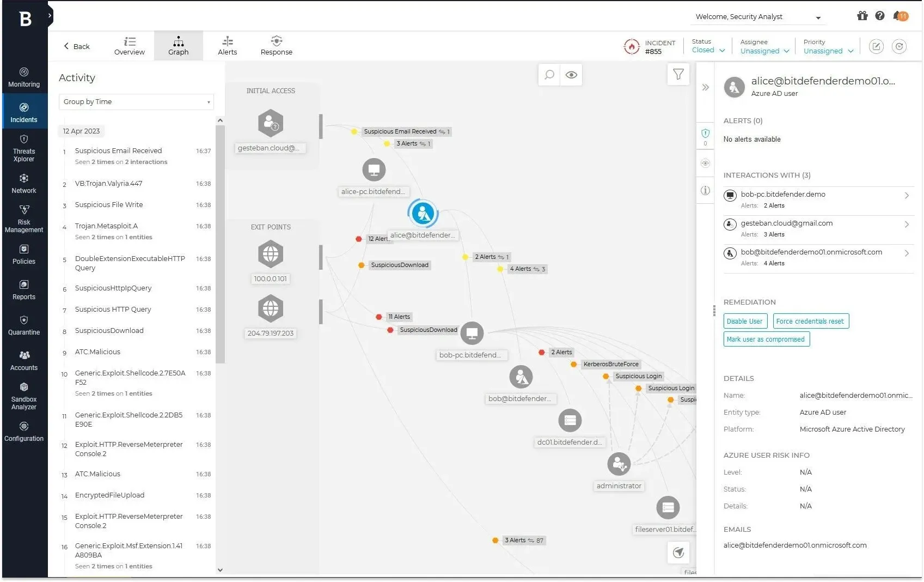Switch to the Alerts tab
The height and width of the screenshot is (582, 924).
[227, 46]
